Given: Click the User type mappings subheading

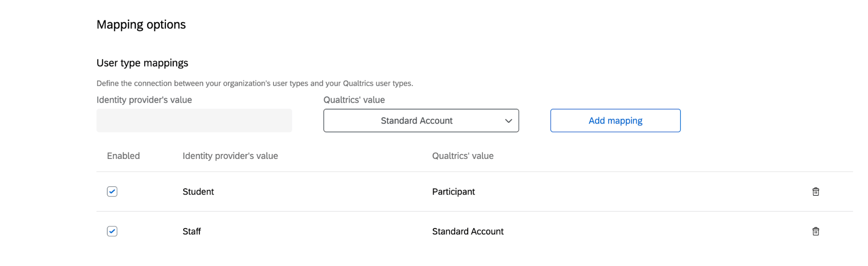Looking at the screenshot, I should (x=142, y=63).
